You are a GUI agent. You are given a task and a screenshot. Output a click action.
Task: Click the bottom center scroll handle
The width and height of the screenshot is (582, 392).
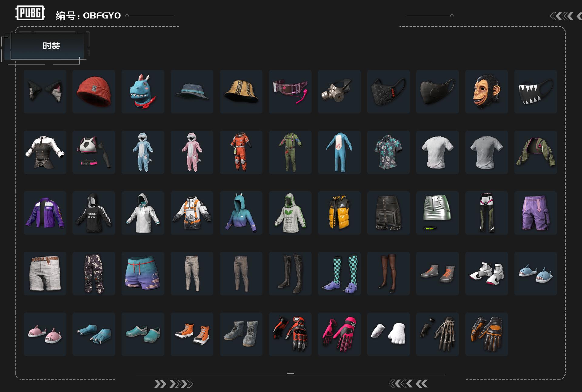290,374
